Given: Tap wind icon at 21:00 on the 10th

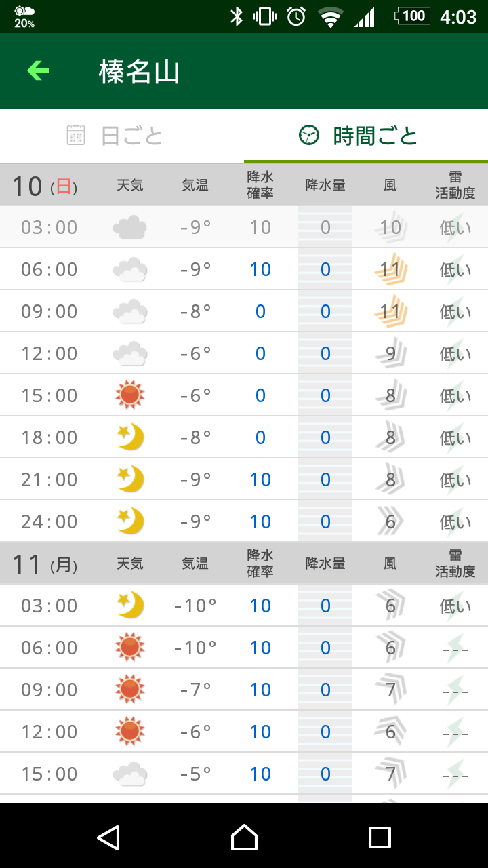Looking at the screenshot, I should tap(390, 479).
